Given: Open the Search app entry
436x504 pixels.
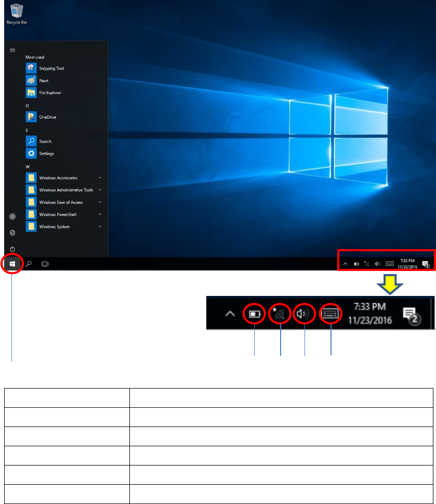Looking at the screenshot, I should [38, 141].
